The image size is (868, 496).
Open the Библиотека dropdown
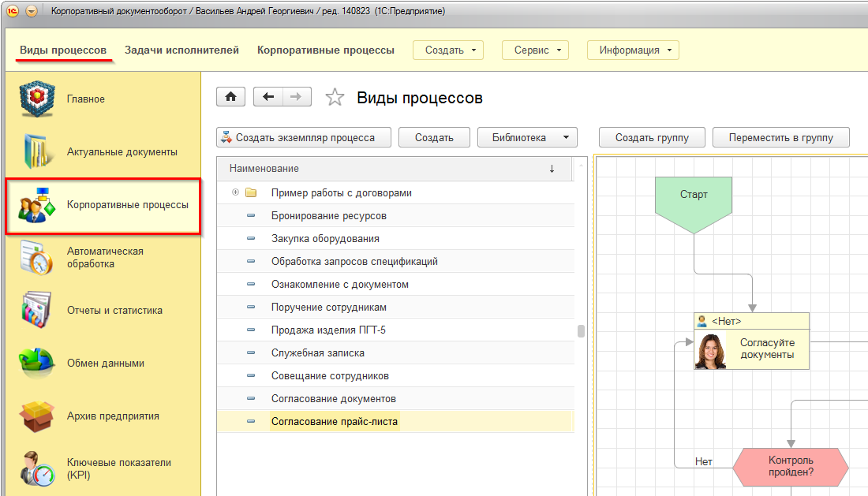click(x=527, y=137)
